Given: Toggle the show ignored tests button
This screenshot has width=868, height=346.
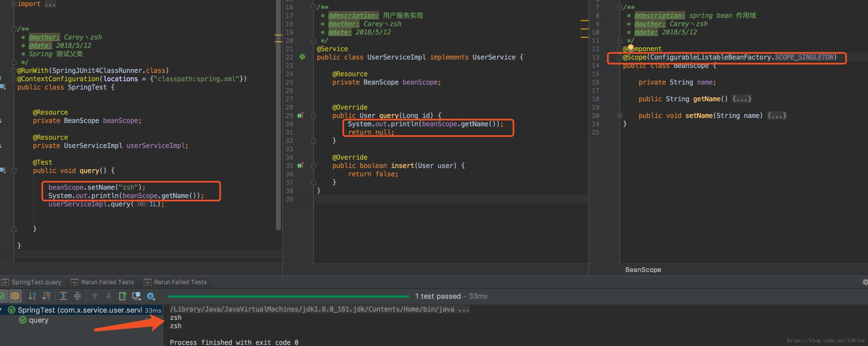Looking at the screenshot, I should tap(15, 296).
